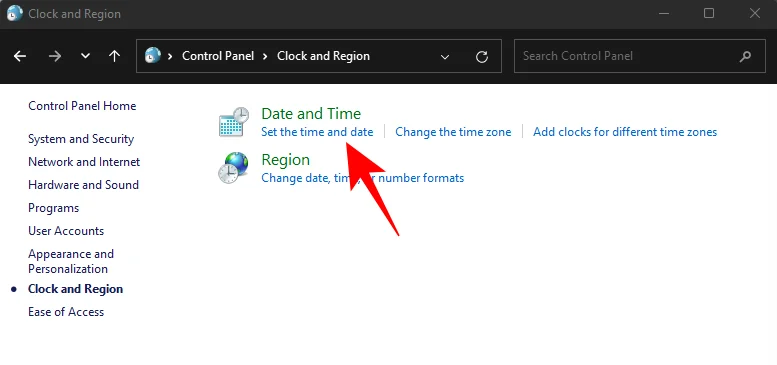This screenshot has width=777, height=365.
Task: Open System and Security category
Action: pyautogui.click(x=81, y=139)
